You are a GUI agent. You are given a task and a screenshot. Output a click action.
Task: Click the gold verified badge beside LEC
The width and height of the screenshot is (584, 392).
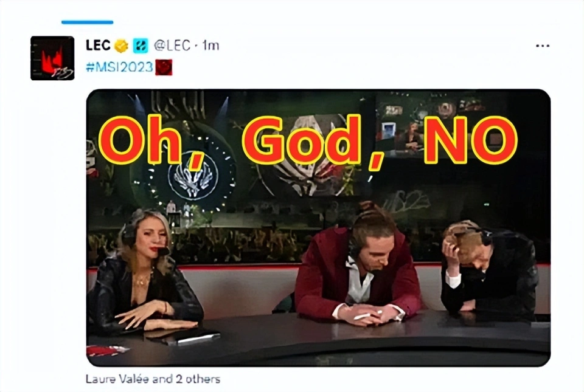coord(121,46)
